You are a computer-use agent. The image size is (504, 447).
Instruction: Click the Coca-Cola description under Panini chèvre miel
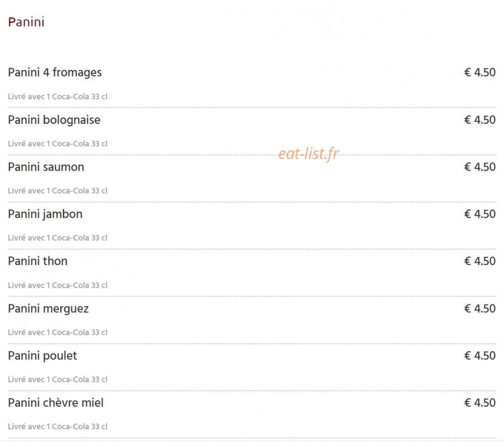(58, 427)
